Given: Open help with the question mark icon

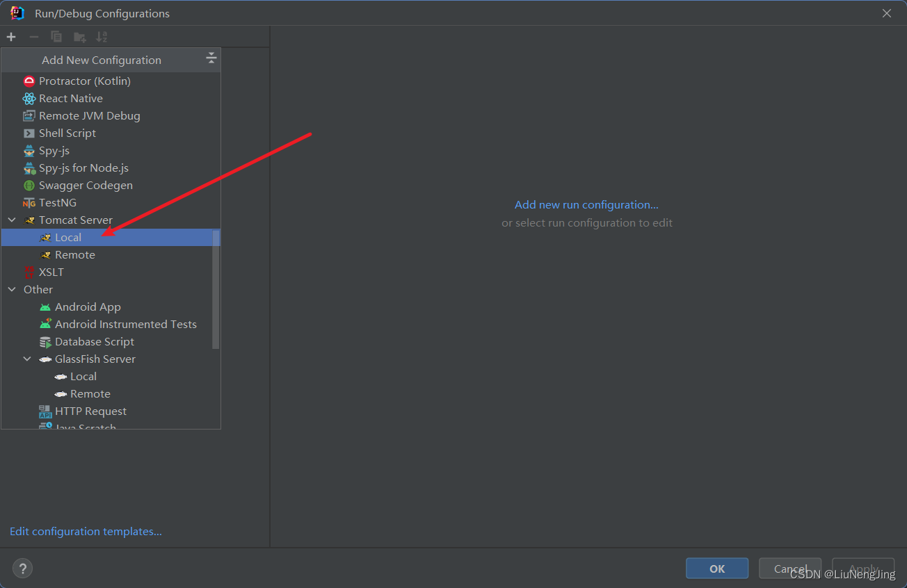Looking at the screenshot, I should click(22, 568).
